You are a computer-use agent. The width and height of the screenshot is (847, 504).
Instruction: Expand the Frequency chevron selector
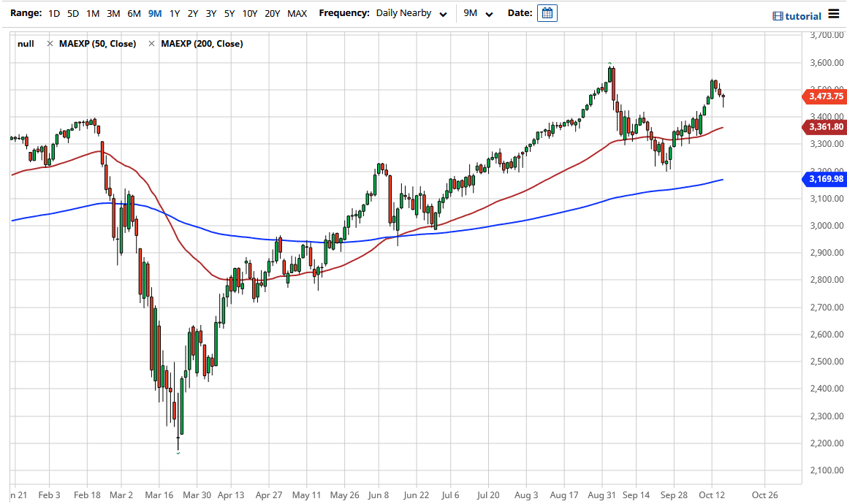coord(441,15)
